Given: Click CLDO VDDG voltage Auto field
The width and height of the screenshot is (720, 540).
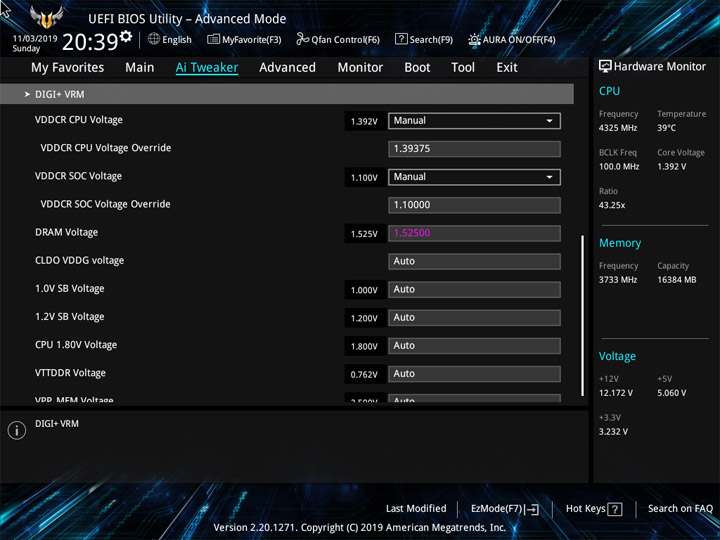Looking at the screenshot, I should pos(474,261).
